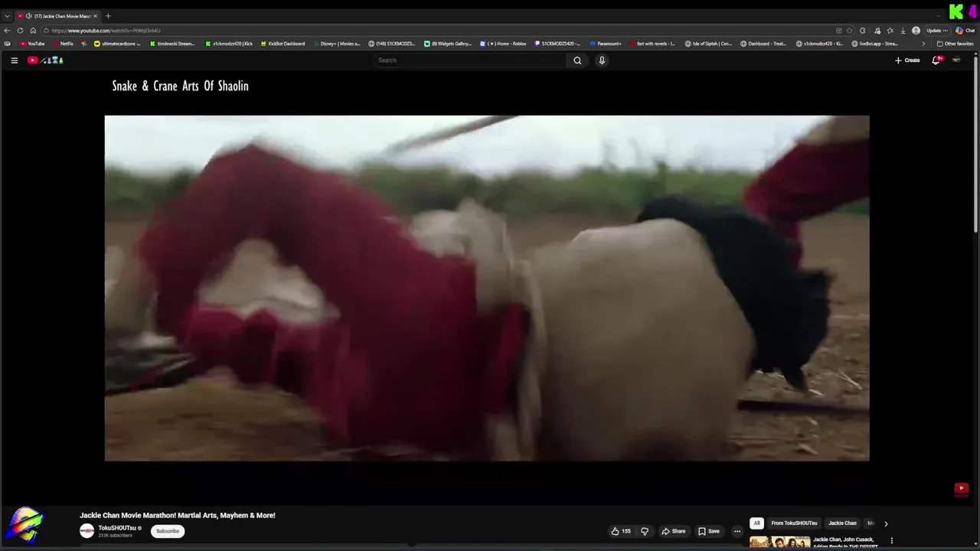Mute tab via speaker icon on tab

[28, 16]
